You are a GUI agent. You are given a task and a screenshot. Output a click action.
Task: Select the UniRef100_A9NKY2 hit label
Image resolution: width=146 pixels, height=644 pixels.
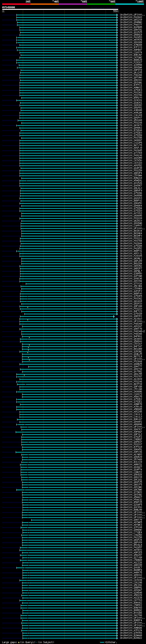tap(131, 87)
